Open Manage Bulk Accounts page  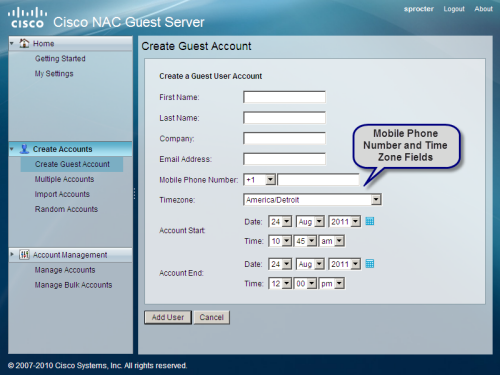73,285
